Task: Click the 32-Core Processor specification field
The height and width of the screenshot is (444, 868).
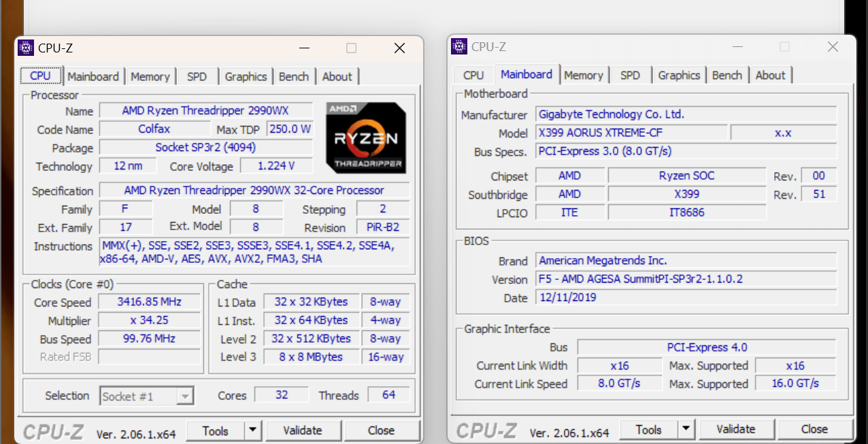Action: [254, 190]
